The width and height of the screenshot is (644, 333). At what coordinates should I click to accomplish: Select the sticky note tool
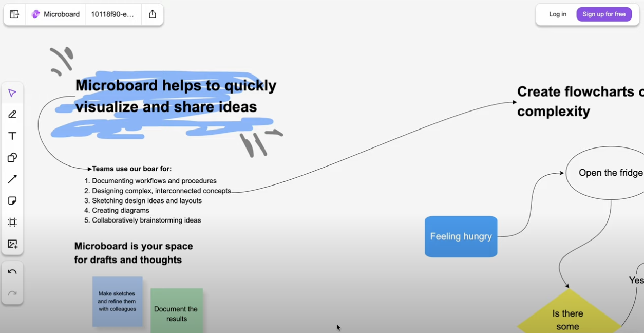click(12, 200)
